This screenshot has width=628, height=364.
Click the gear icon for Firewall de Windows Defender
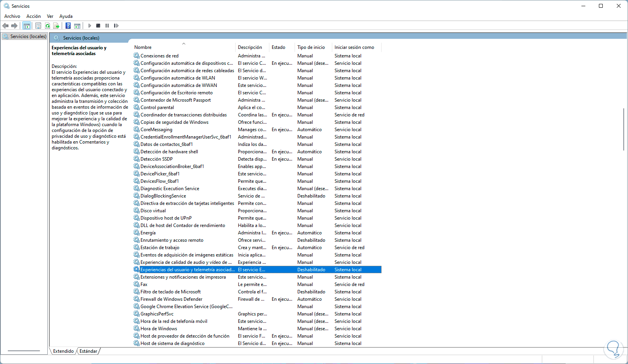click(x=137, y=299)
